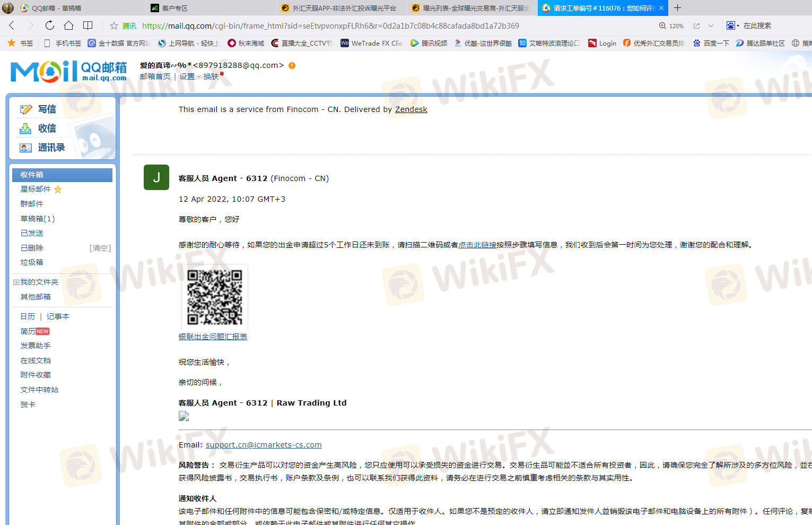Reload the page with refresh icon
812x525 pixels.
(49, 25)
